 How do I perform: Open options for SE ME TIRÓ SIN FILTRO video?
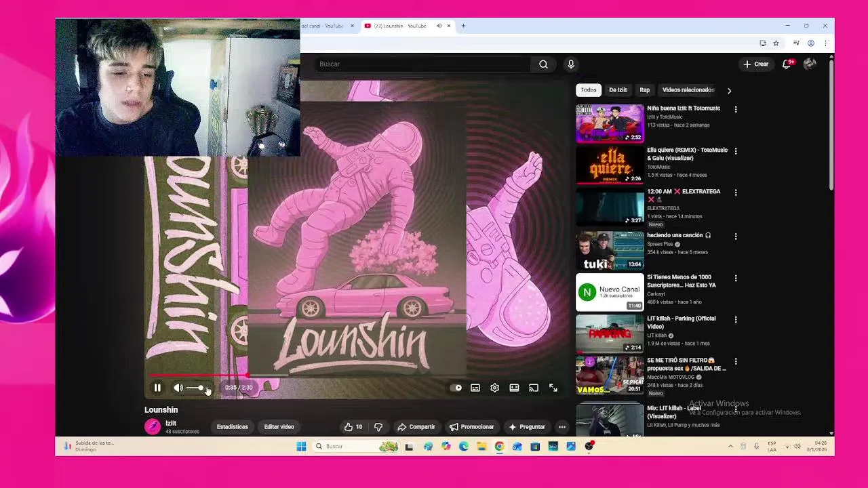click(736, 361)
